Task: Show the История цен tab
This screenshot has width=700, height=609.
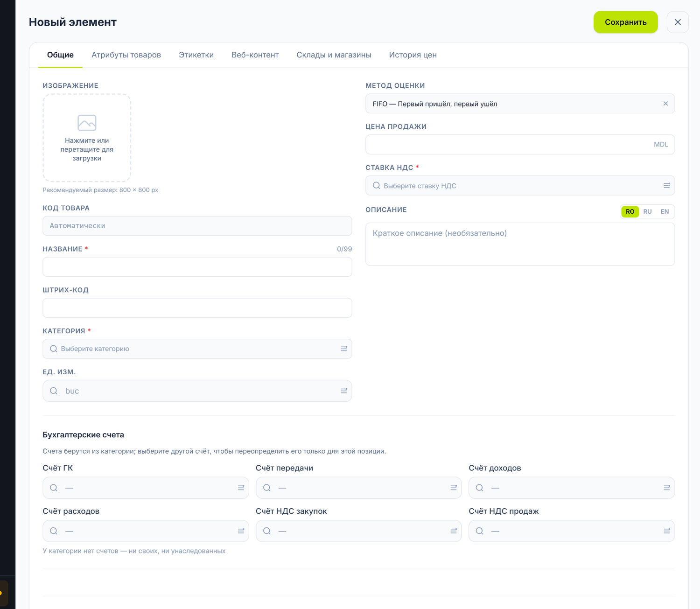Action: tap(413, 55)
